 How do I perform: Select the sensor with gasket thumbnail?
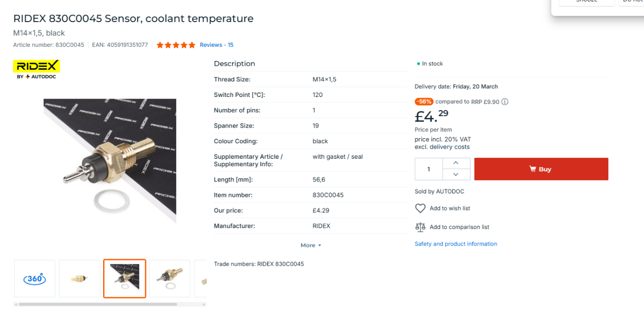pos(170,278)
